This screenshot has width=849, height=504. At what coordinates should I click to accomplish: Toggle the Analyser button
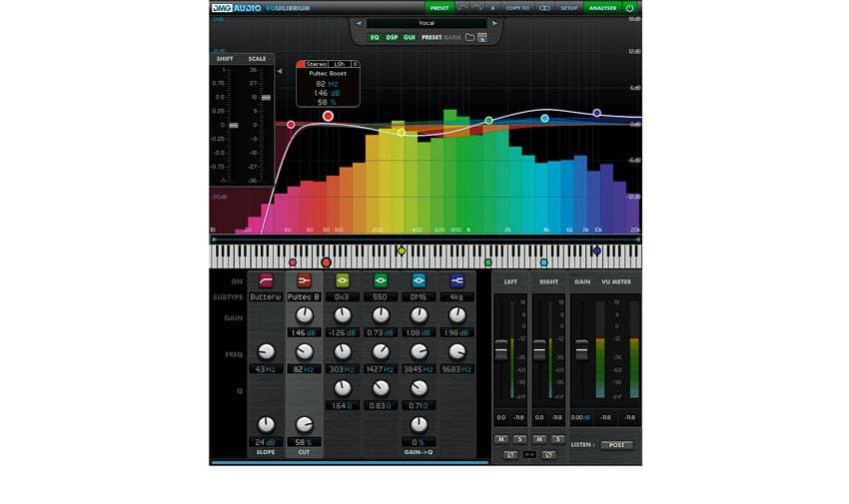coord(602,8)
